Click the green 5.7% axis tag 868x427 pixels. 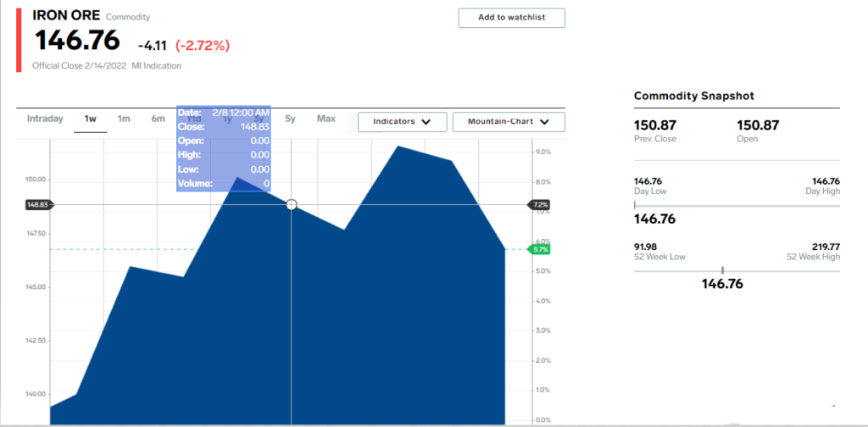pyautogui.click(x=540, y=249)
